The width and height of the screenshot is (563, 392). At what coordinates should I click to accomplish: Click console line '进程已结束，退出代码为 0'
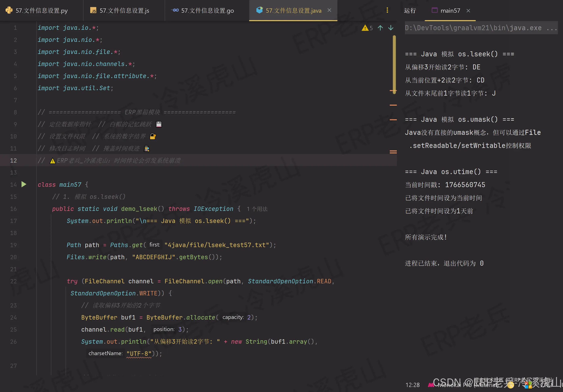point(444,263)
